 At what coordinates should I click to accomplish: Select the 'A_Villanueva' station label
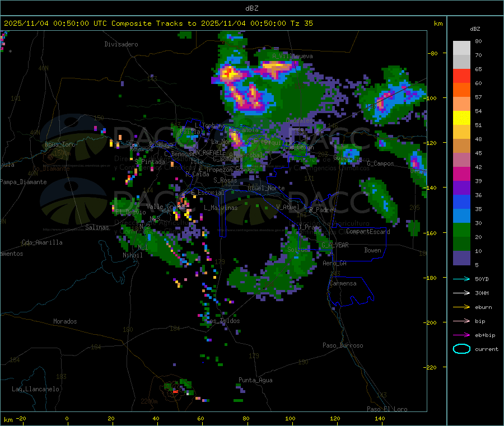[292, 56]
